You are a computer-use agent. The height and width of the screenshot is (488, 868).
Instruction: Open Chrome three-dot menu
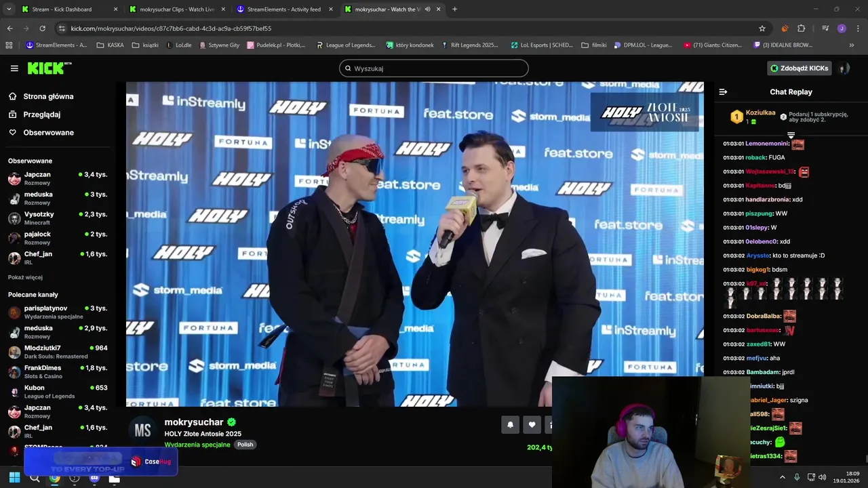coord(858,28)
